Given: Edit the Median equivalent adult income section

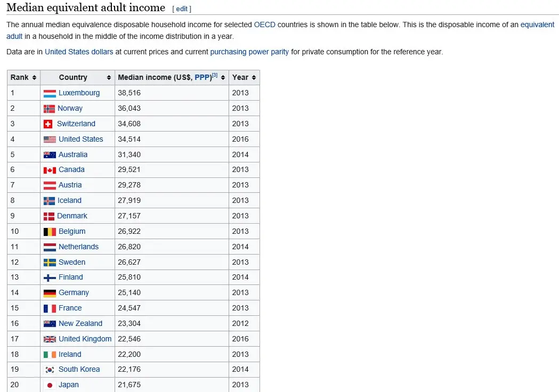Looking at the screenshot, I should click(x=182, y=9).
